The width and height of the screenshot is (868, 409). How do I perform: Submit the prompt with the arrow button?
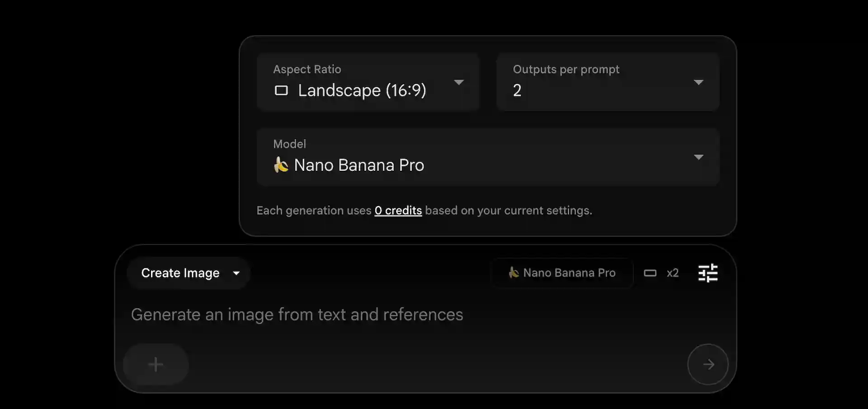pos(708,364)
